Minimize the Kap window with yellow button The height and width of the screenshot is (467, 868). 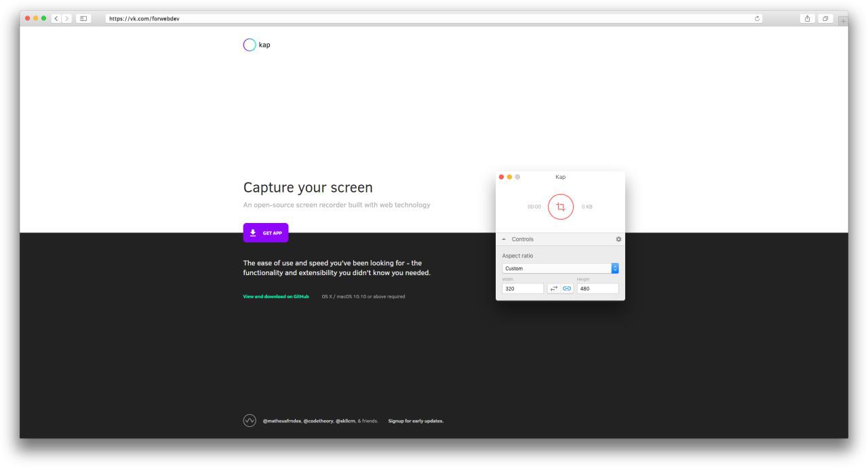(x=510, y=177)
